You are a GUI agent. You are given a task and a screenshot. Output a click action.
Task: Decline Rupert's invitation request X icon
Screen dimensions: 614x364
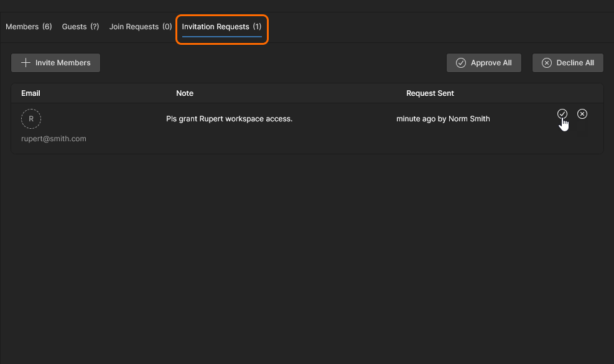[582, 114]
